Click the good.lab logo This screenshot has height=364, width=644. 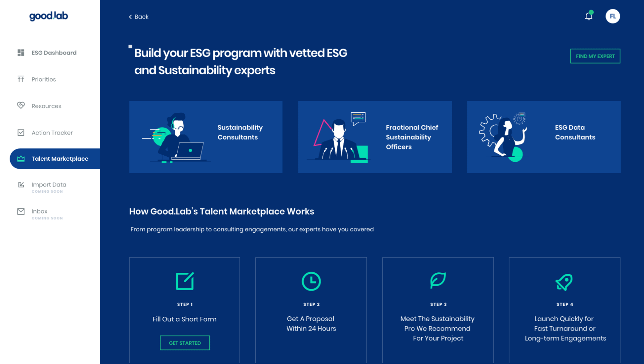coord(49,16)
